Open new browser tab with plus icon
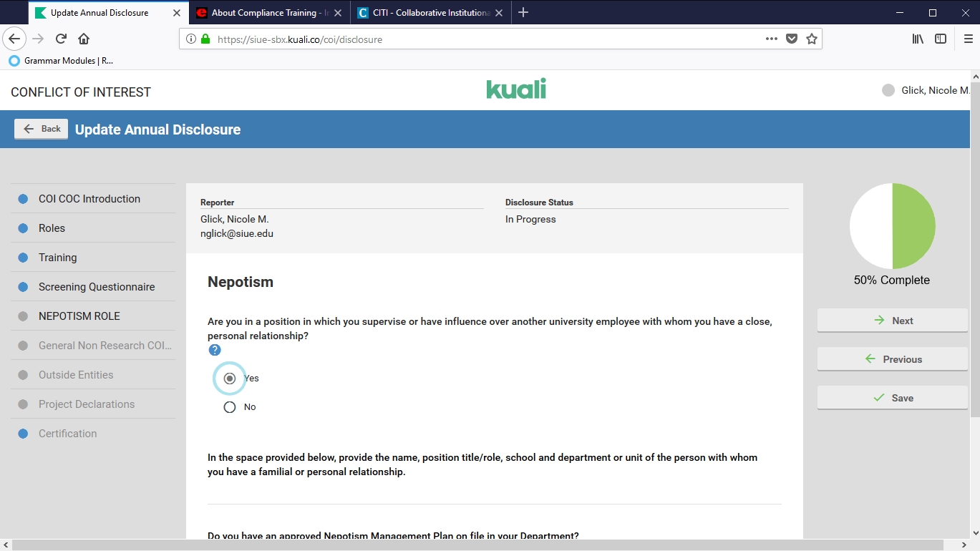Viewport: 980px width, 551px height. pyautogui.click(x=523, y=12)
